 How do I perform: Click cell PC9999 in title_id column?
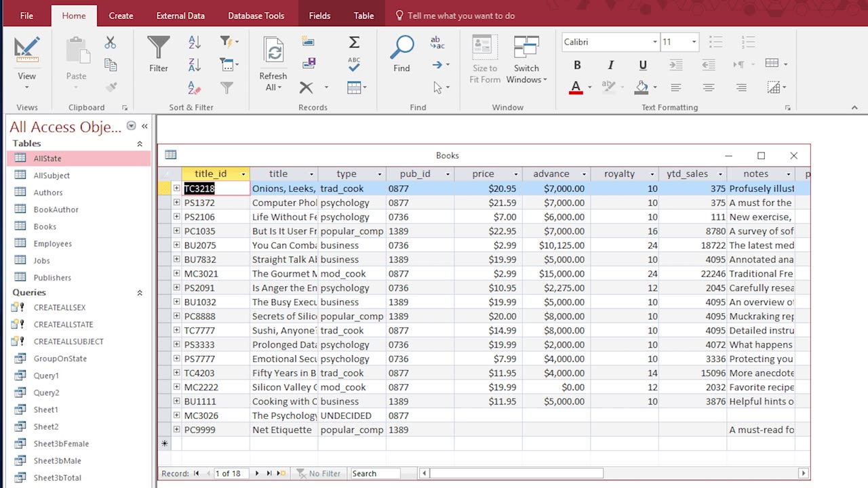coord(216,430)
